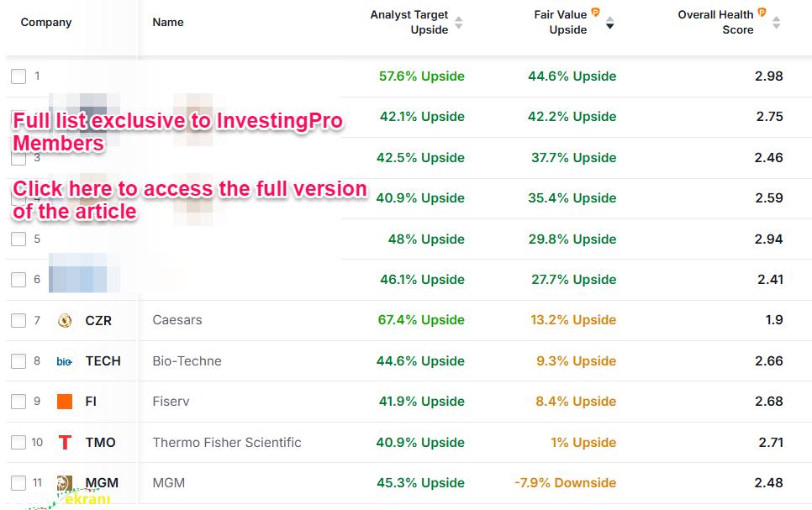Open the Bio-Techne name link

point(187,361)
